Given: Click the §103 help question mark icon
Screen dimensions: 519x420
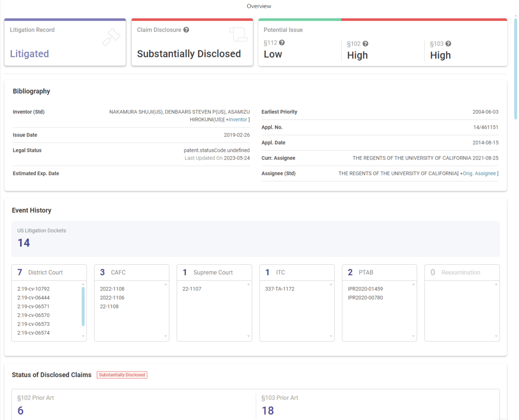Looking at the screenshot, I should point(448,44).
